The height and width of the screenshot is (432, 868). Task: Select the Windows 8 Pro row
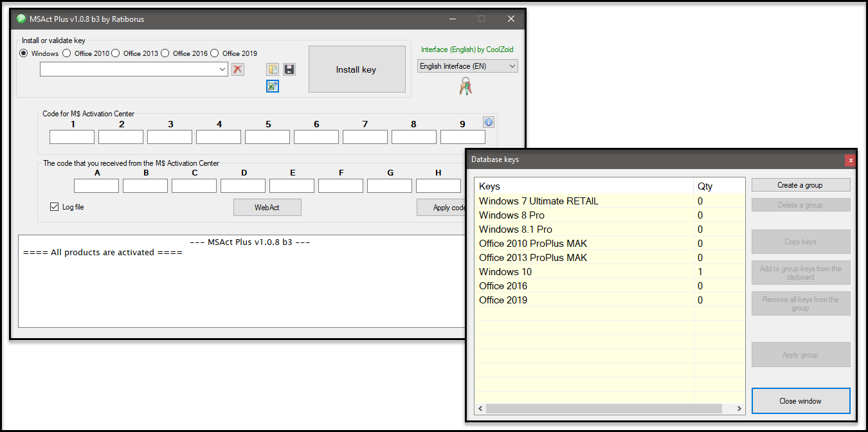[610, 215]
